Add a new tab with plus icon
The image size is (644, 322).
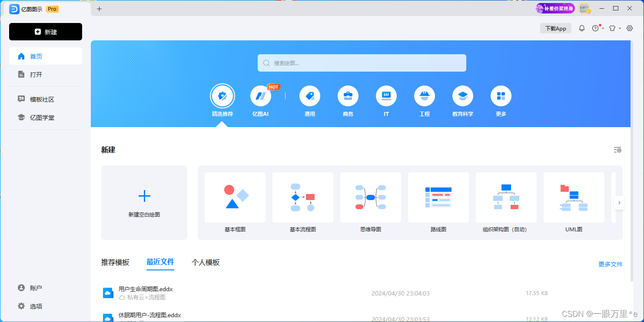(99, 9)
